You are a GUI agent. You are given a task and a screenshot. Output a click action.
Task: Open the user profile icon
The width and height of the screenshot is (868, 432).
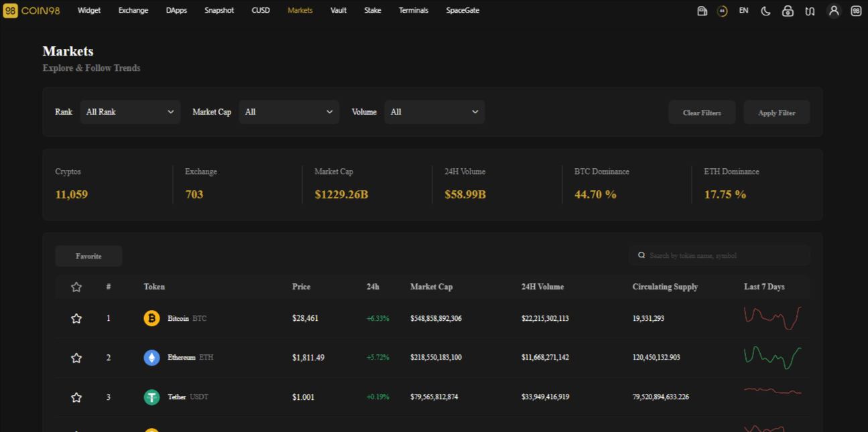coord(834,11)
